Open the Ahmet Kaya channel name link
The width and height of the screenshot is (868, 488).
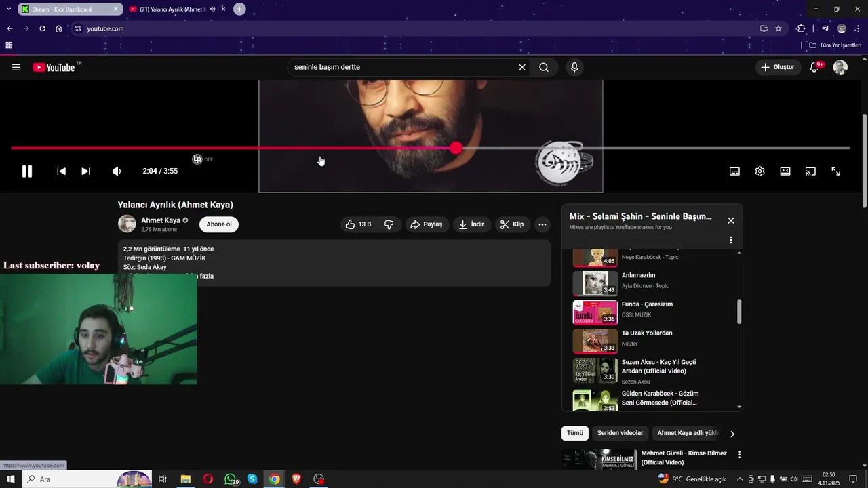click(x=161, y=220)
